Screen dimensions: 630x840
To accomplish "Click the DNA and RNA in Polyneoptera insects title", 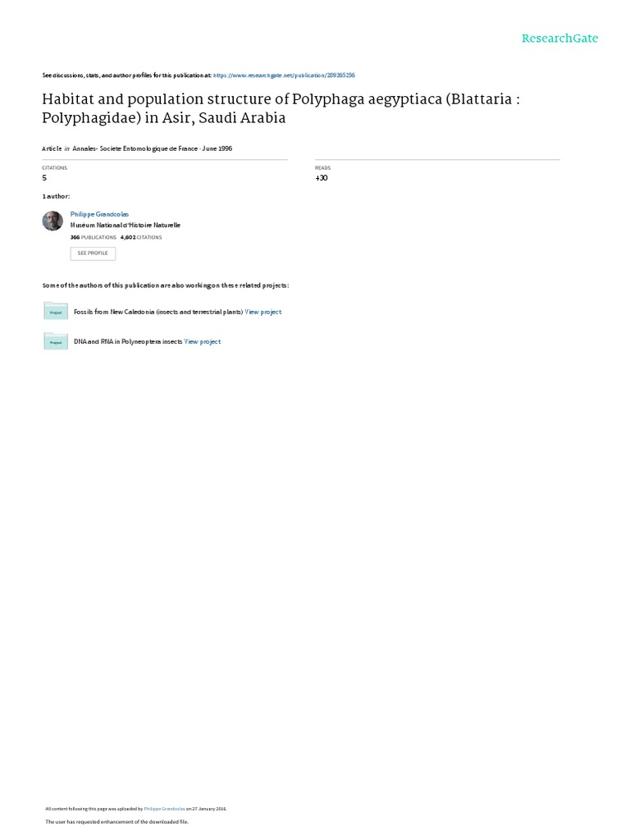I will 128,341.
